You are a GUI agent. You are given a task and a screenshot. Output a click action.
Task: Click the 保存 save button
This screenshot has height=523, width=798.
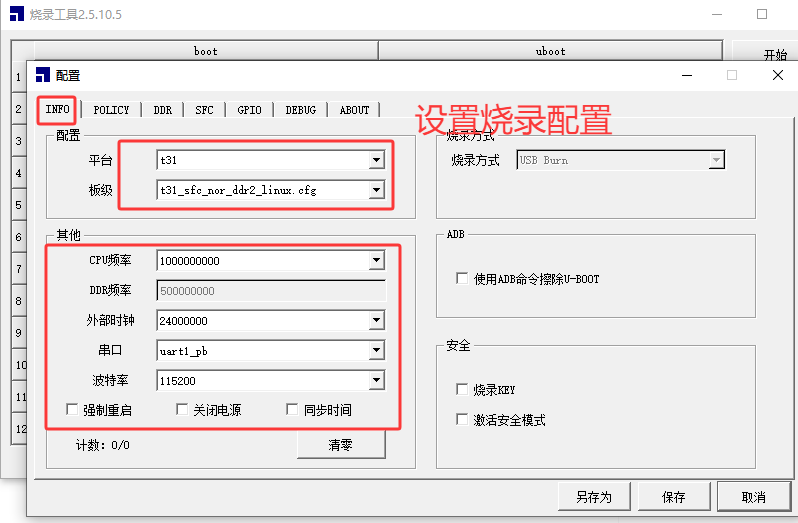click(673, 497)
